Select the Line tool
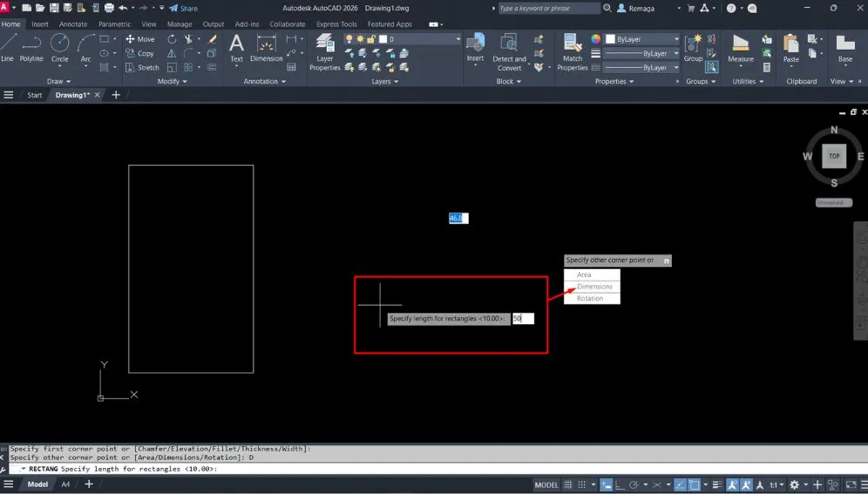Viewport: 868px width, 494px height. click(8, 47)
